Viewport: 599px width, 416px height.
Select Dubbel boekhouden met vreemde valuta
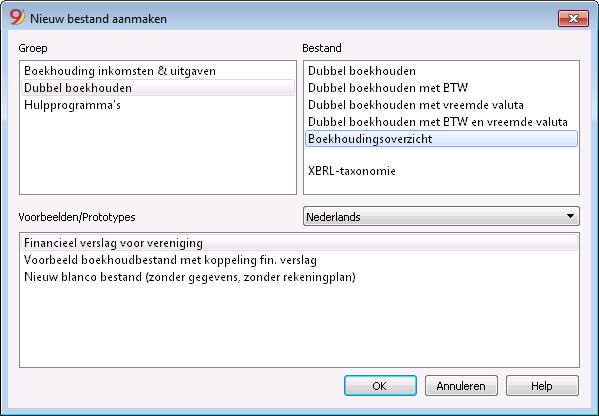[x=441, y=105]
